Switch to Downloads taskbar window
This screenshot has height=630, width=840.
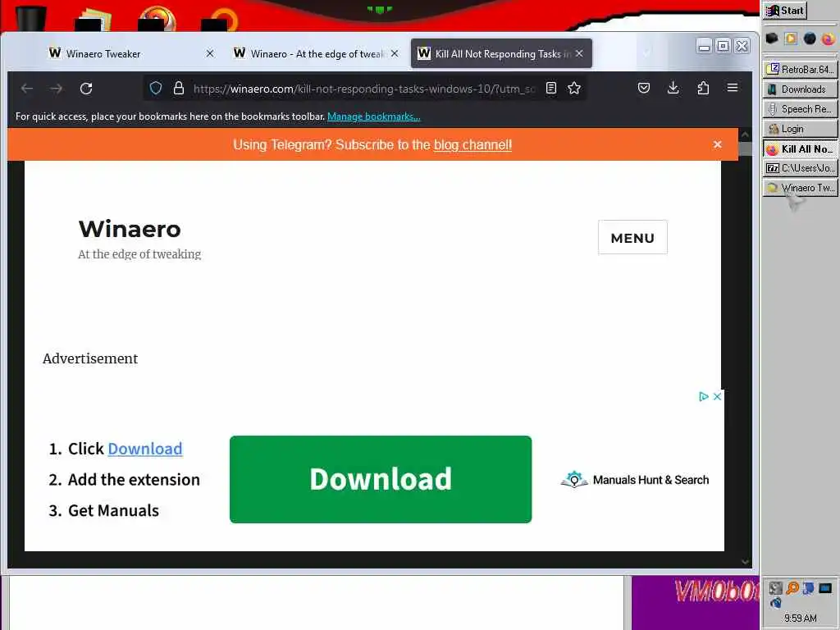coord(800,89)
